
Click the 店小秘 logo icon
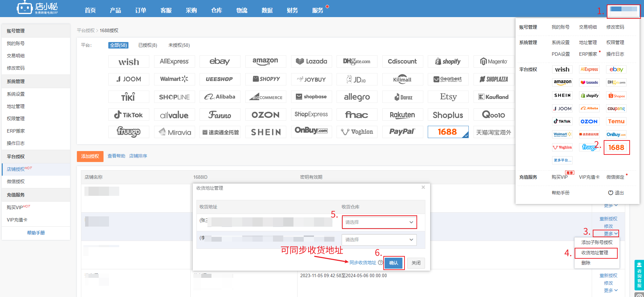point(25,8)
